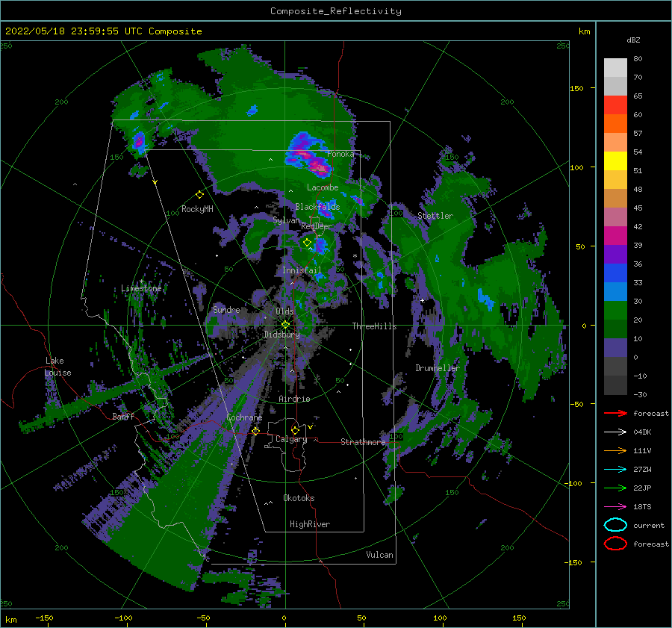Click the red forecast ellipse legend icon

pos(615,544)
